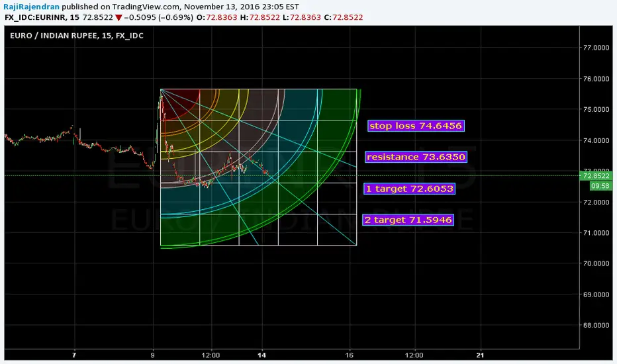Click the FX_IDC:EURINR symbol text
The image size is (617, 364).
(x=35, y=17)
